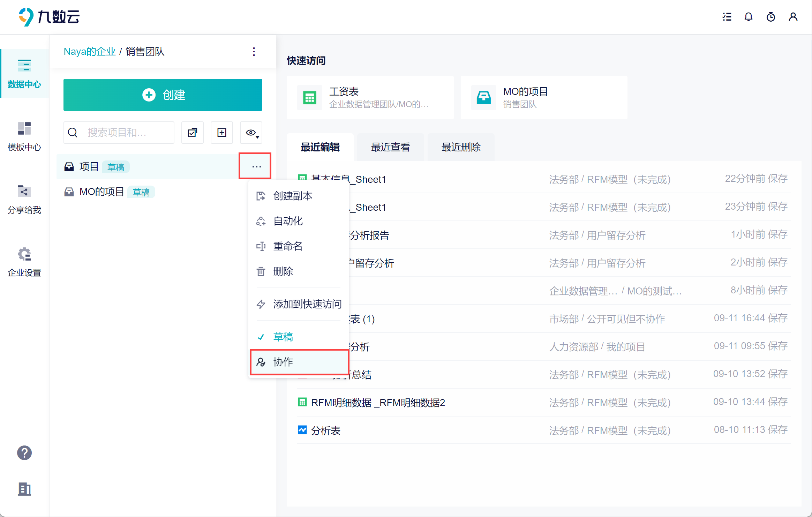Open the Naya的企业 breadcrumb link
This screenshot has height=517, width=812.
(x=89, y=52)
